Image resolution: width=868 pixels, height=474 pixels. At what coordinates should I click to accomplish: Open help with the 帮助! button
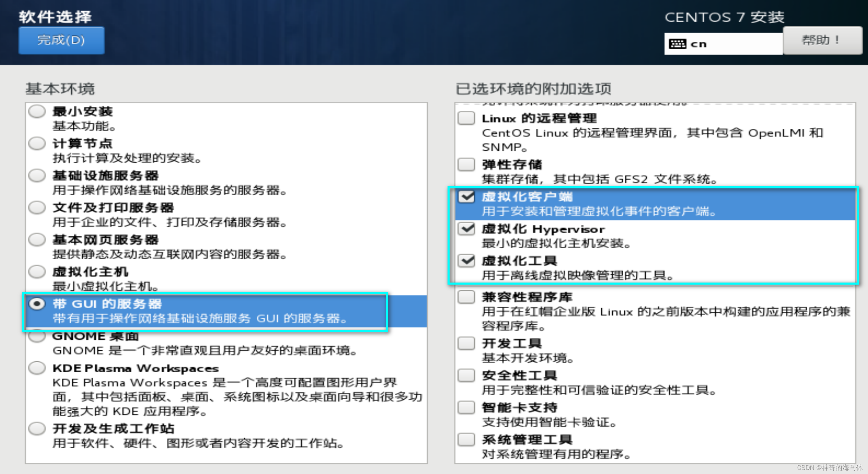pos(822,40)
